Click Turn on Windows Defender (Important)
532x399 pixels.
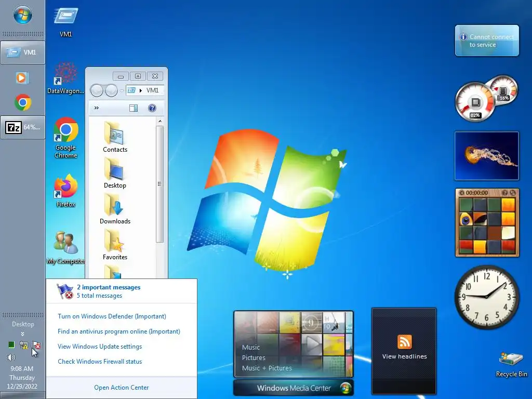pyautogui.click(x=112, y=316)
